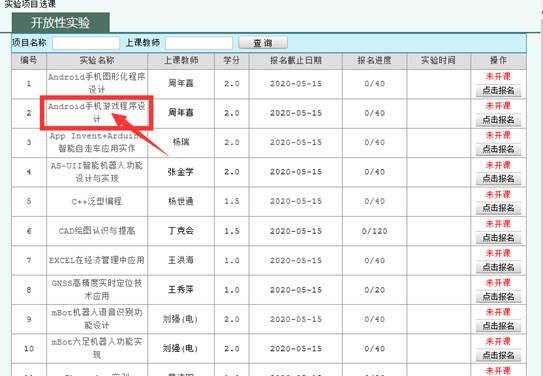Click credit 1.5 in C++泛型编程 row
This screenshot has height=376, width=543.
(232, 201)
